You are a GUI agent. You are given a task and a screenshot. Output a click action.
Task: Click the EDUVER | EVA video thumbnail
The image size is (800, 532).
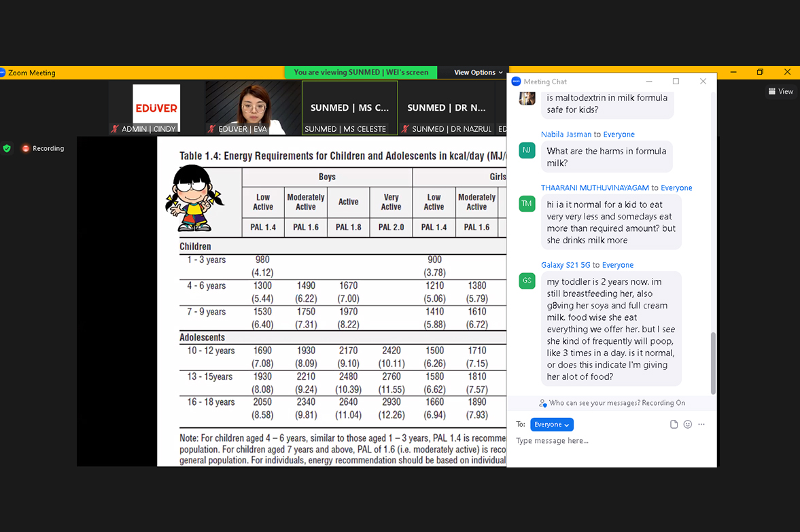[x=253, y=108]
